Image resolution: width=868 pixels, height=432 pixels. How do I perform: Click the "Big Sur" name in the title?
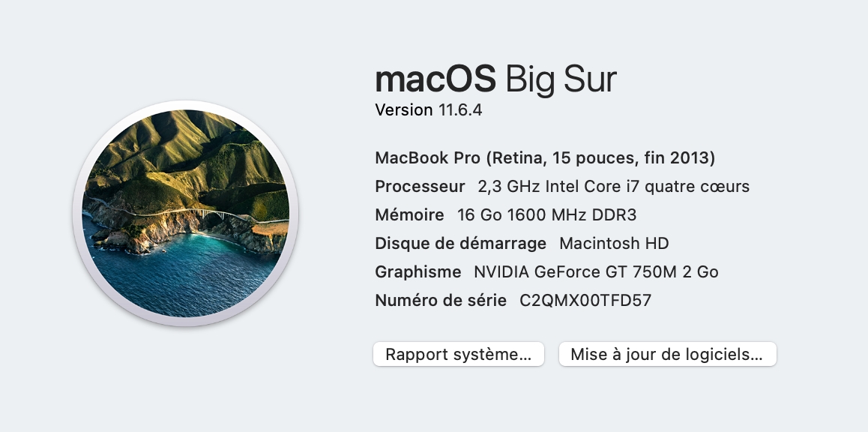[561, 79]
